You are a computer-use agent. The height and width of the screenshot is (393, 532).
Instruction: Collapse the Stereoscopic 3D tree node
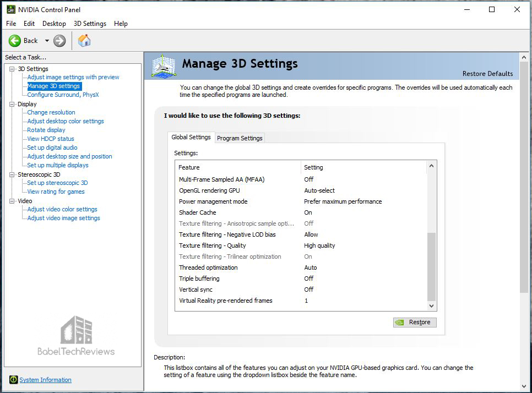pyautogui.click(x=12, y=174)
